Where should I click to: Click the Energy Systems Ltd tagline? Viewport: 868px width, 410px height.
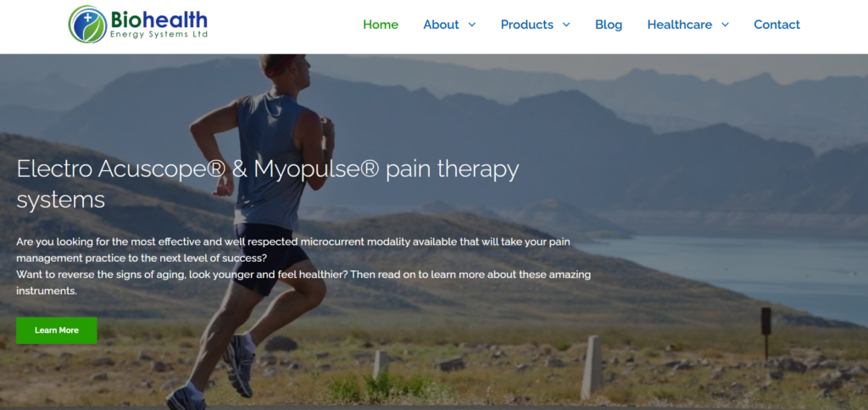pos(159,35)
